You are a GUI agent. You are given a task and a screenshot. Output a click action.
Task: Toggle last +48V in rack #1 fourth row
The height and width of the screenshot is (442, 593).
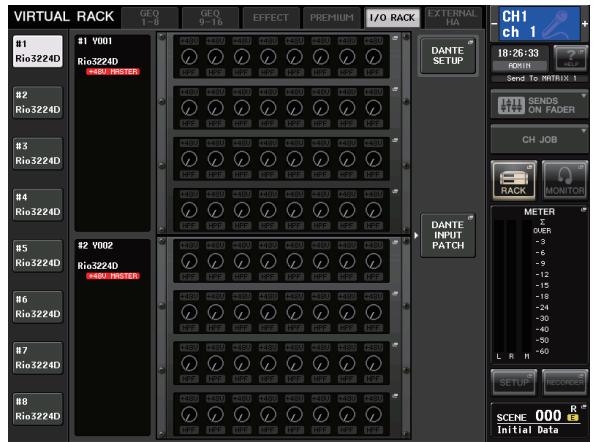[x=374, y=194]
